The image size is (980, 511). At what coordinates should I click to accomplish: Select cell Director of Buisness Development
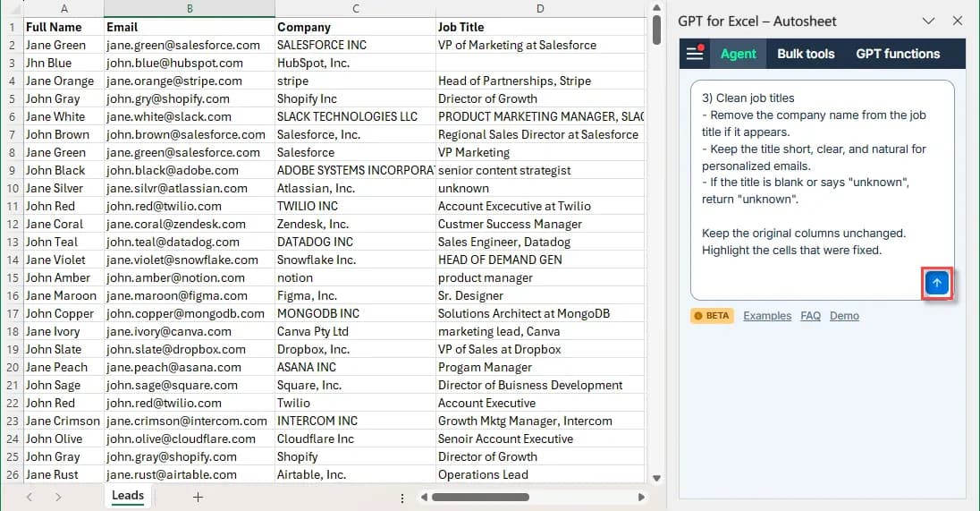[540, 386]
